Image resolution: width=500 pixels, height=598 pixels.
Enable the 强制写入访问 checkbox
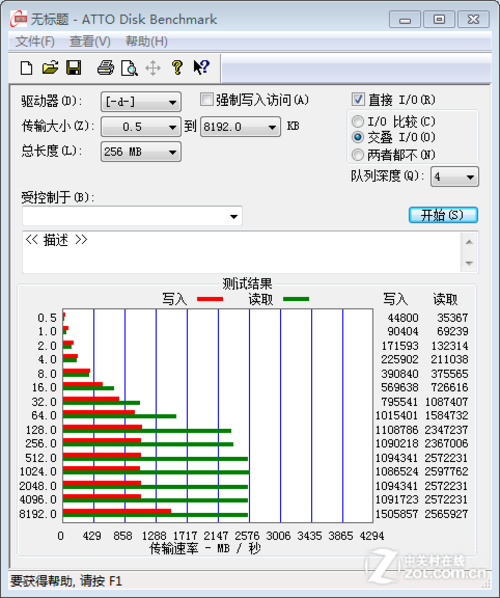coord(206,100)
